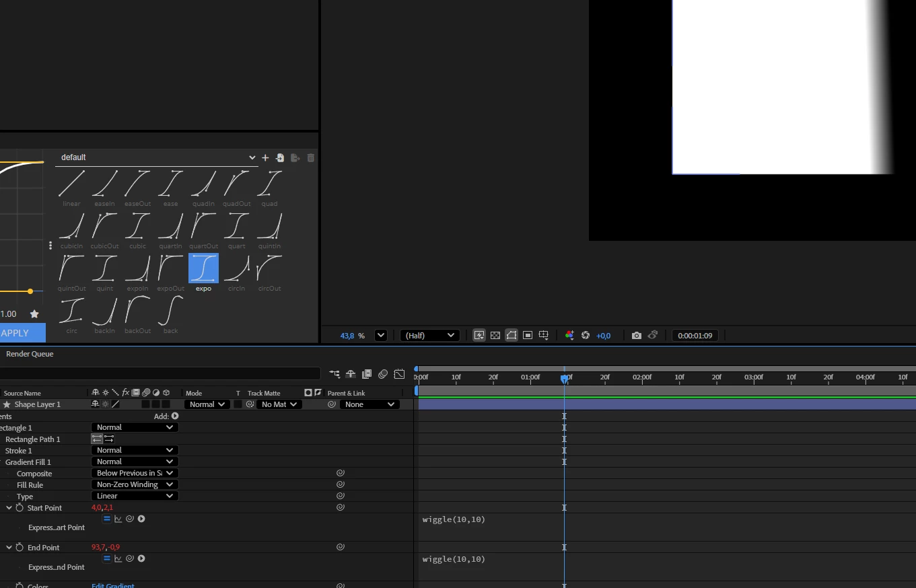This screenshot has height=588, width=916.
Task: Open the show channel and color management menu
Action: pyautogui.click(x=569, y=335)
